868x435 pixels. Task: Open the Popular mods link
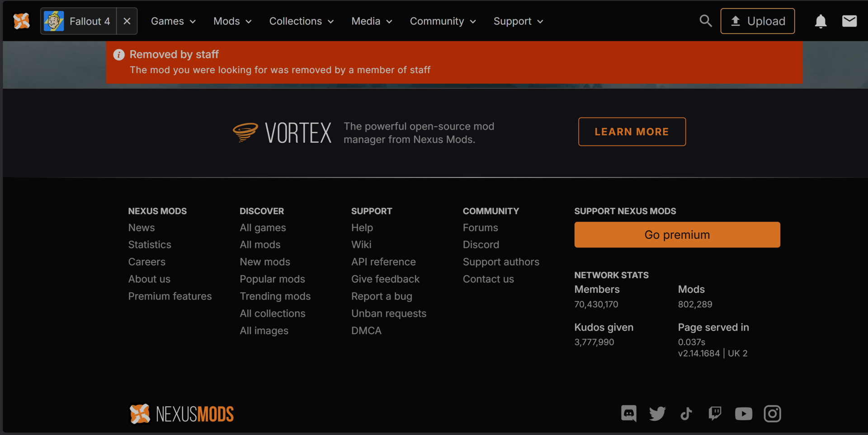tap(272, 279)
